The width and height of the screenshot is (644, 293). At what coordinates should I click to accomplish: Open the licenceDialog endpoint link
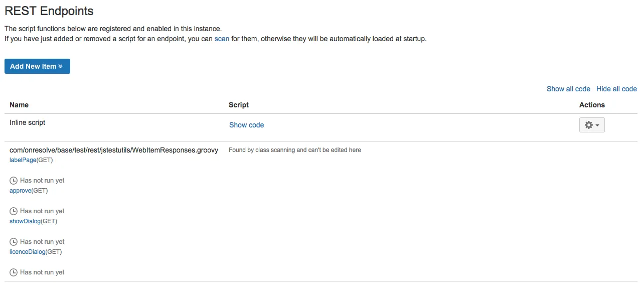28,252
